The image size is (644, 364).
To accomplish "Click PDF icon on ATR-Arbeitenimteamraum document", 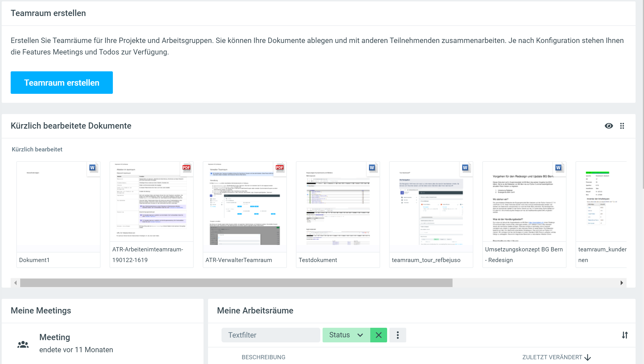I will coord(186,168).
